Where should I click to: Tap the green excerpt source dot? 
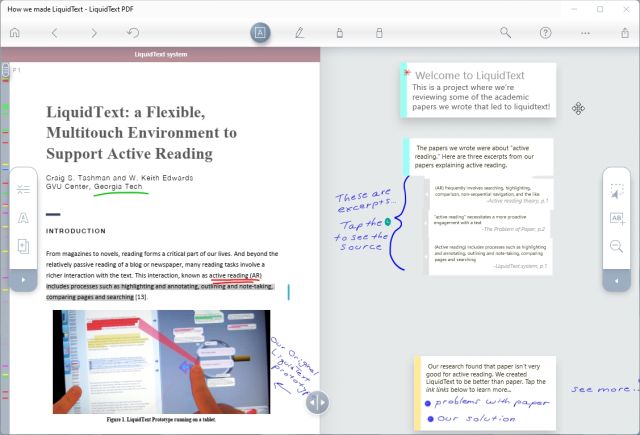pos(388,222)
